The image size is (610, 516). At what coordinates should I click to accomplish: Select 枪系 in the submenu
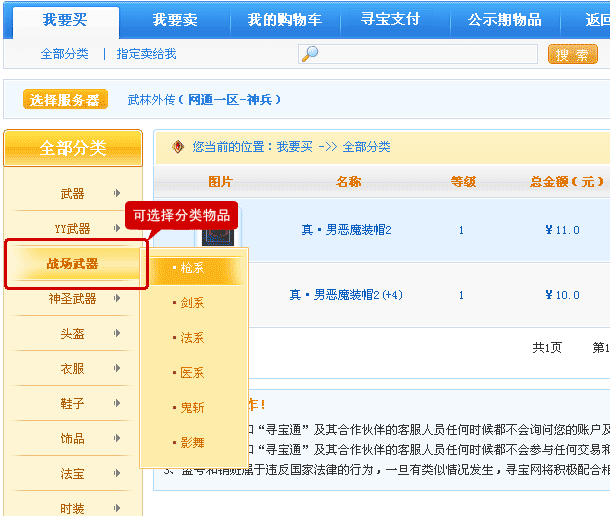point(192,268)
